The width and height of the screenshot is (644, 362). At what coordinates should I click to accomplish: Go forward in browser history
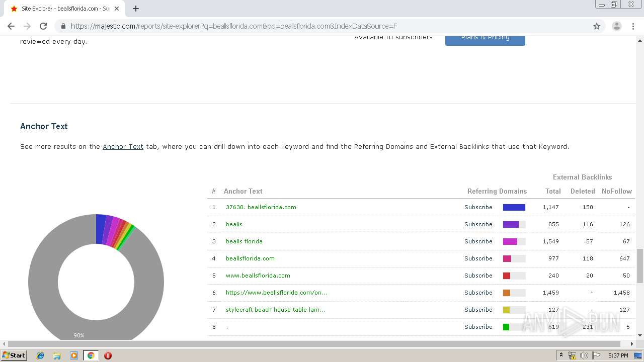coord(27,26)
